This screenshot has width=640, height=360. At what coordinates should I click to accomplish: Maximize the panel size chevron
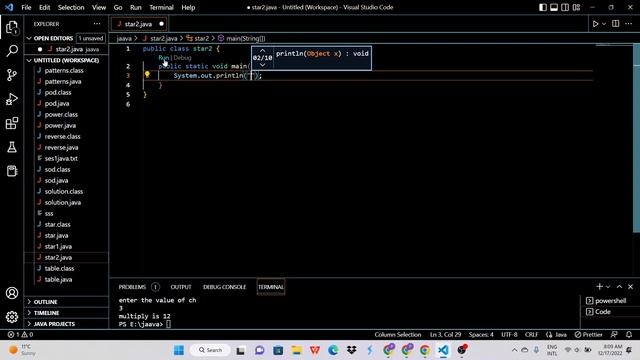[x=619, y=287]
